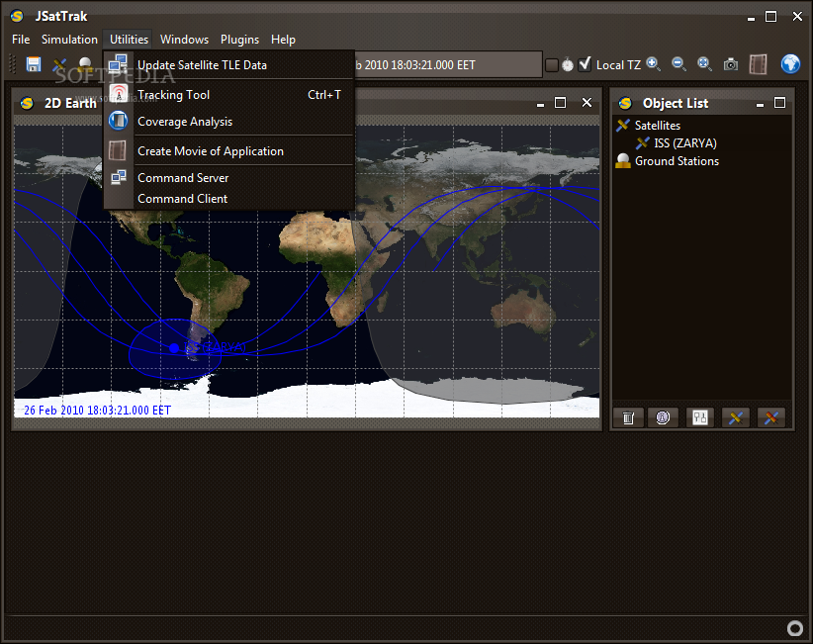Open the Plugins menu

(239, 40)
